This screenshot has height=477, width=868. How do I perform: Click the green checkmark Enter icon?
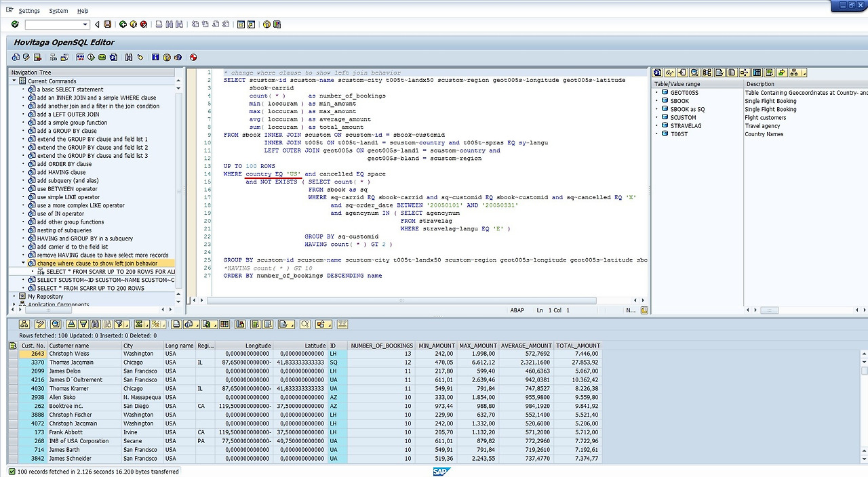(x=15, y=24)
